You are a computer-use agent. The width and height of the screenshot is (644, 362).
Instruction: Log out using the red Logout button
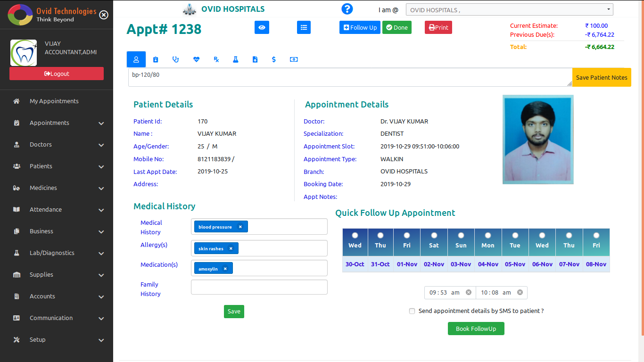pos(57,74)
